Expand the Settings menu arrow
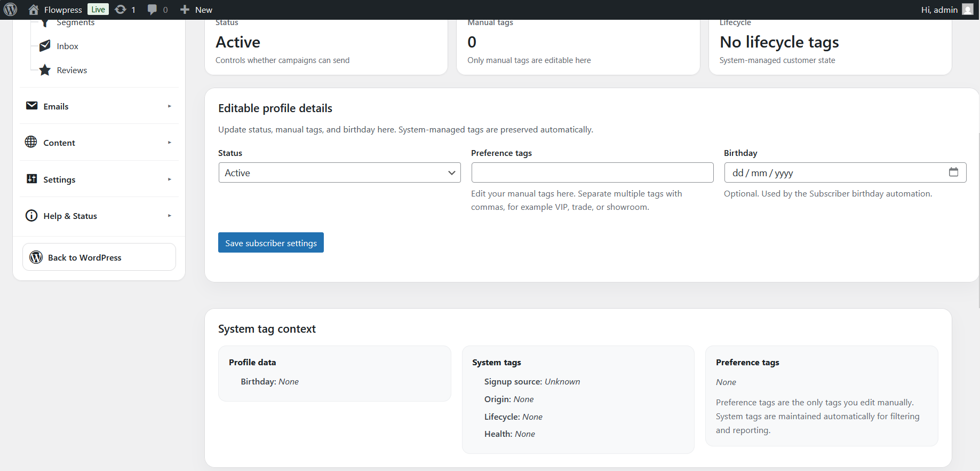980x471 pixels. coord(170,179)
